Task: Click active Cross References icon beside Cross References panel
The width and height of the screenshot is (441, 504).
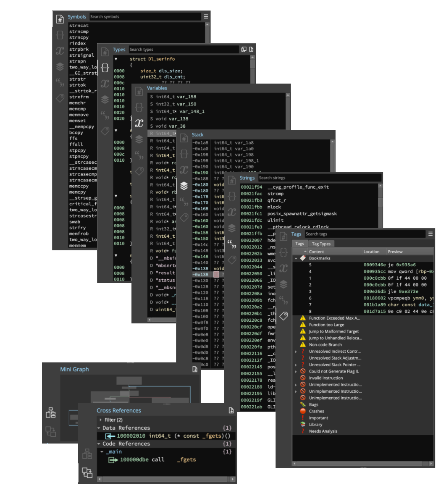Action: tap(87, 472)
